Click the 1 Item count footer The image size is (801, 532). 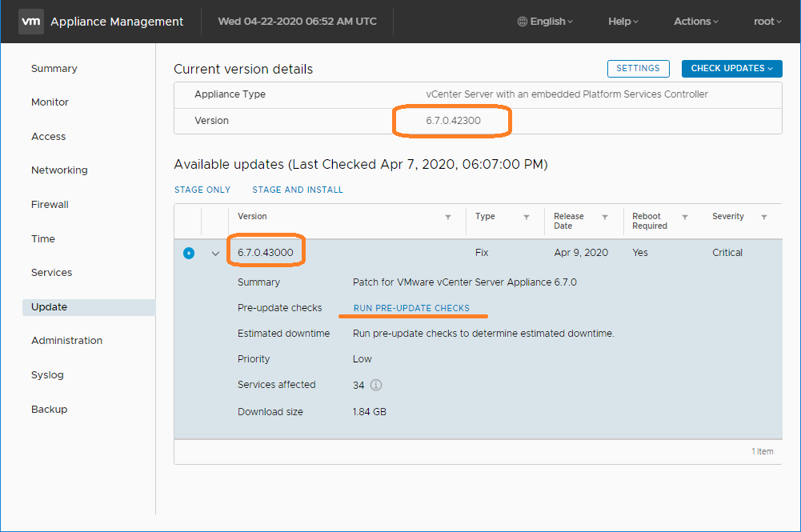point(762,451)
